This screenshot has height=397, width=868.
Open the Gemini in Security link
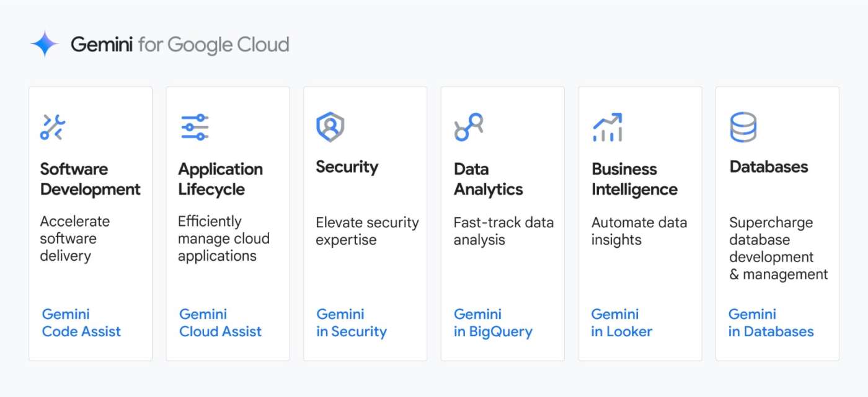point(352,323)
